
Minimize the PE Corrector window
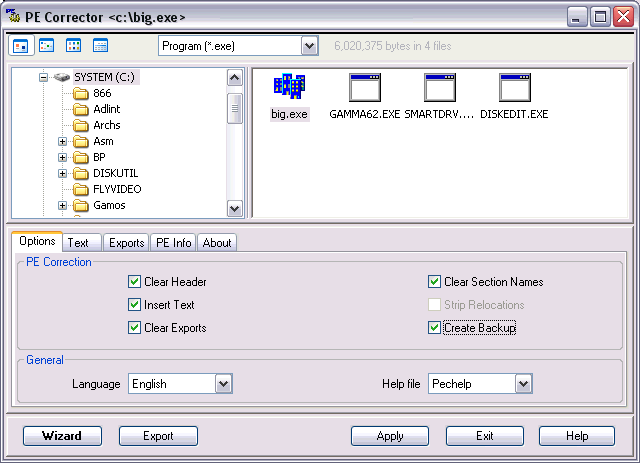tap(577, 17)
